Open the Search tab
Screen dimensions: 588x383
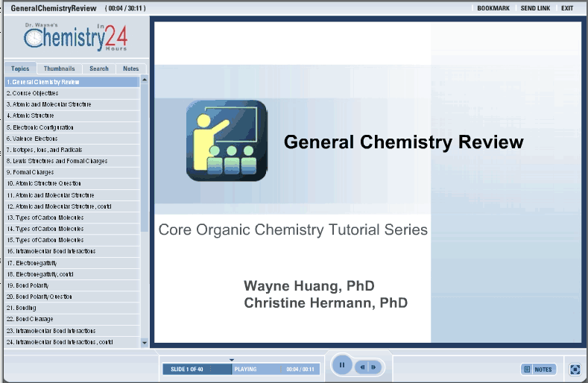click(99, 69)
